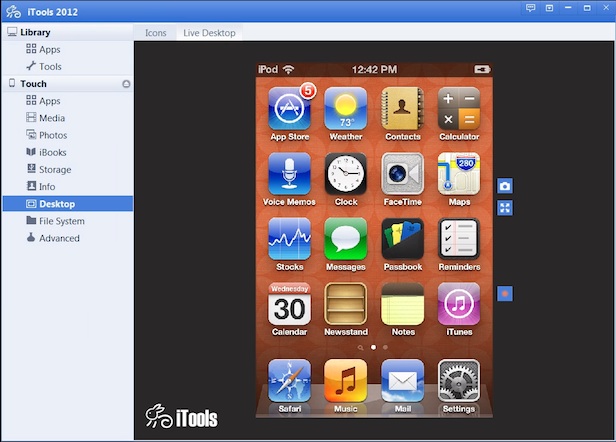
Task: Click the fullscreen expand icon
Action: (505, 208)
